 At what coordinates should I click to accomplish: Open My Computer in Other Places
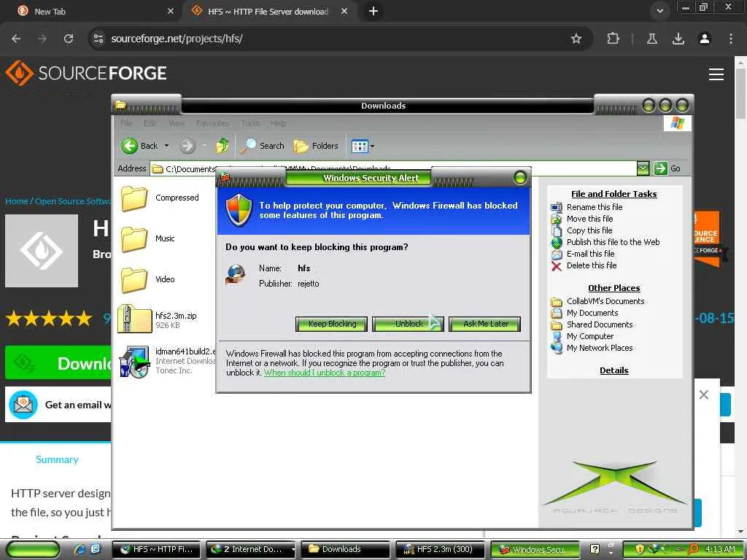pyautogui.click(x=589, y=336)
